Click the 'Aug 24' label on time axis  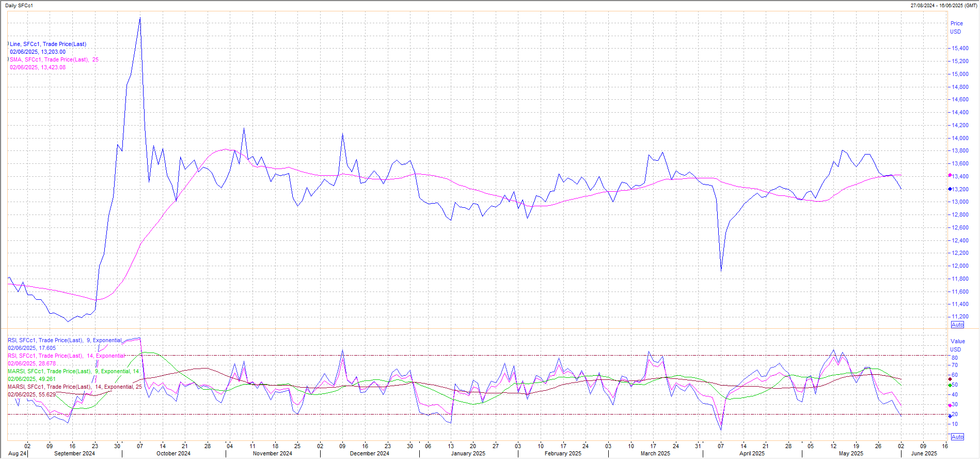17,454
